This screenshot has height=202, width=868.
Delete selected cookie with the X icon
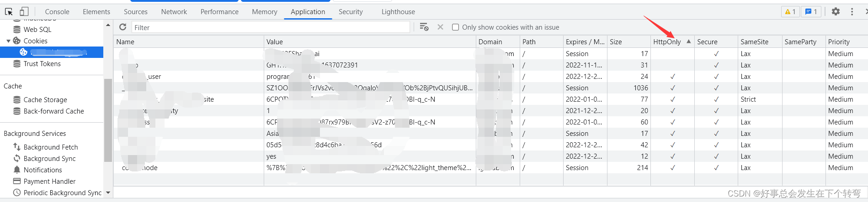440,27
